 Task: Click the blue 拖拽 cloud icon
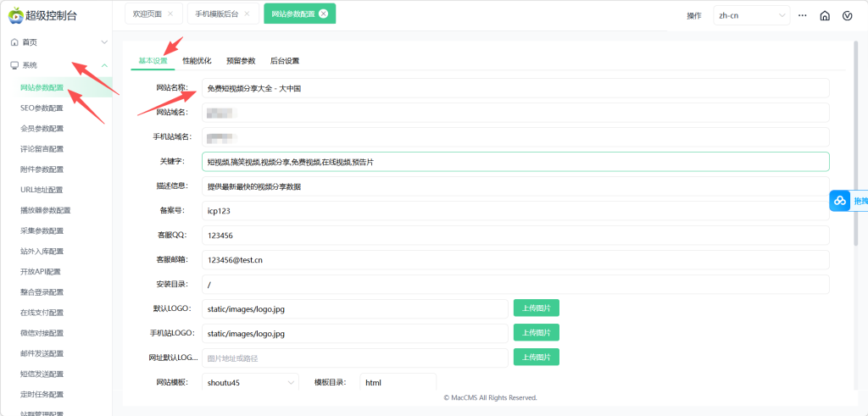click(x=839, y=201)
